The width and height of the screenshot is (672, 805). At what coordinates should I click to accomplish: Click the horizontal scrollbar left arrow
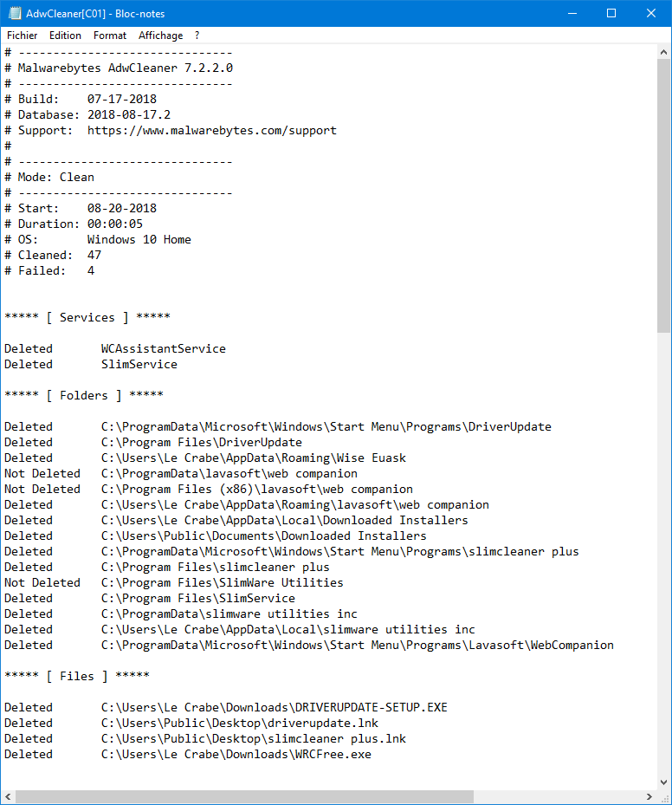8,797
